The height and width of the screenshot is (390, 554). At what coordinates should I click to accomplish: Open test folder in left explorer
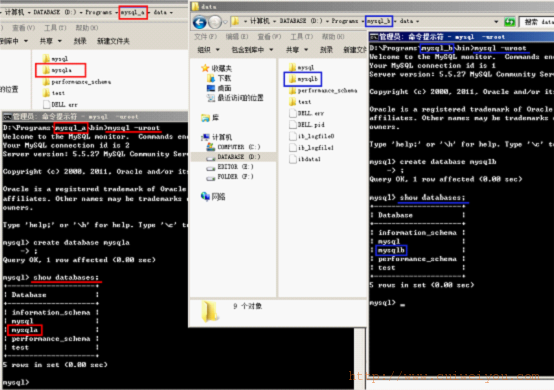pos(54,93)
